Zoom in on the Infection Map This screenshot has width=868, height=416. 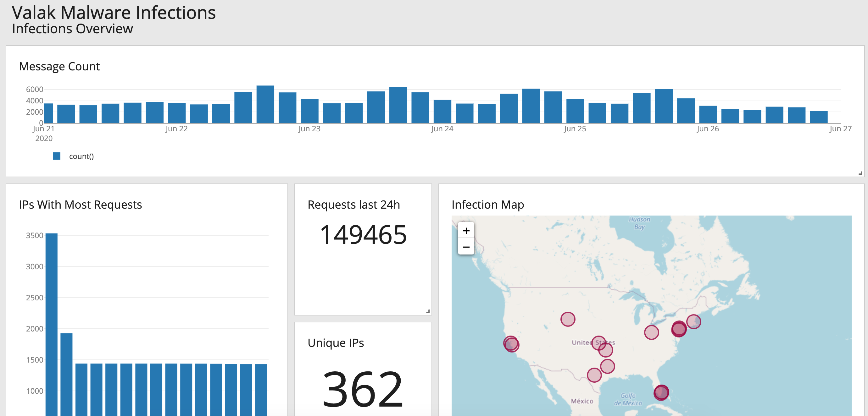pyautogui.click(x=466, y=231)
